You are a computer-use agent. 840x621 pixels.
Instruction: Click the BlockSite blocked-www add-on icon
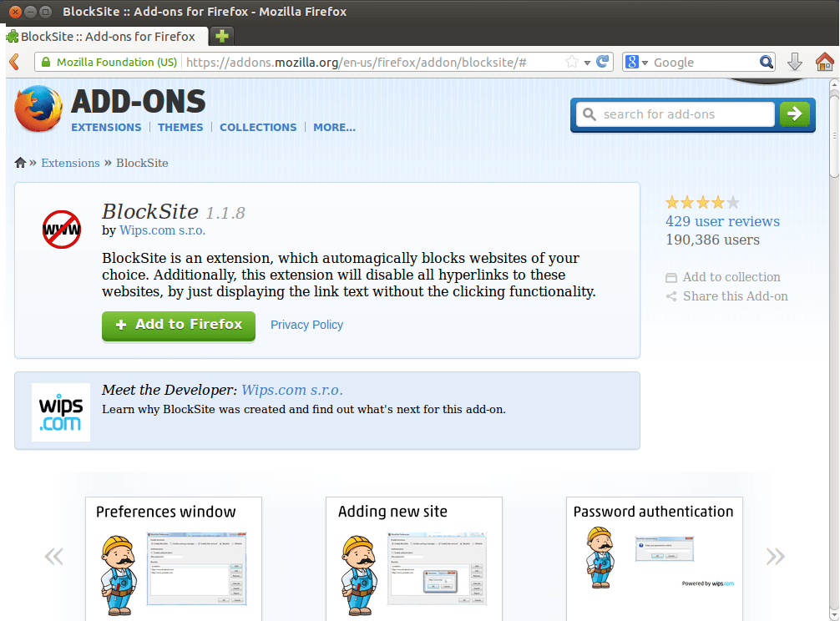pyautogui.click(x=61, y=230)
